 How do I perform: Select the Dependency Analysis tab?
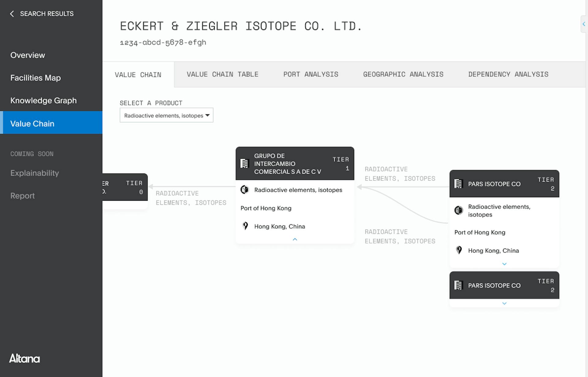coord(508,74)
